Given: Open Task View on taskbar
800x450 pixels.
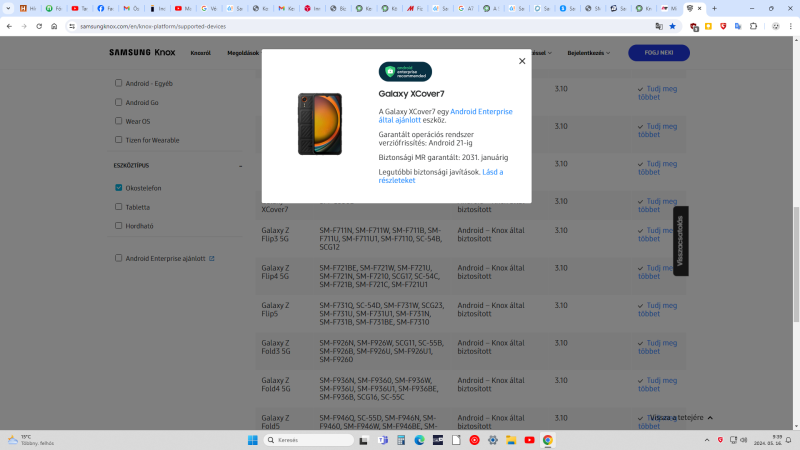Looking at the screenshot, I should click(363, 440).
